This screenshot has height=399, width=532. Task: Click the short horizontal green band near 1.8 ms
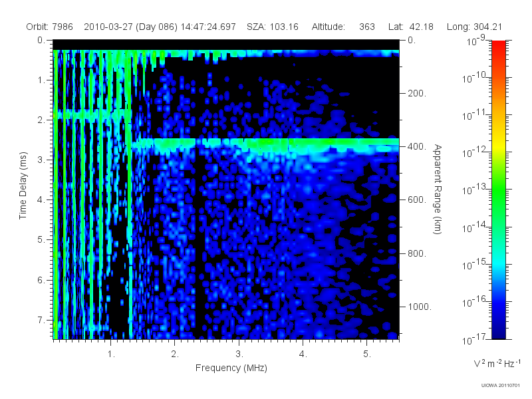coord(92,114)
